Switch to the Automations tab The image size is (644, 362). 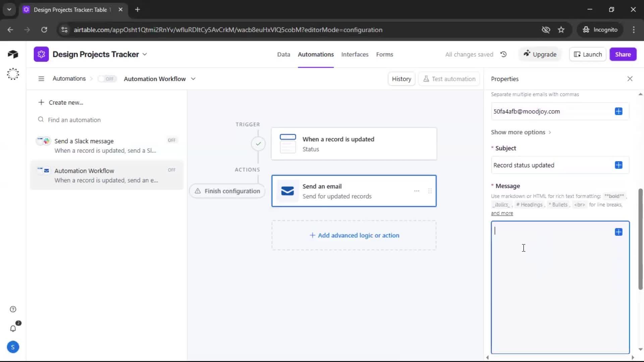(316, 54)
